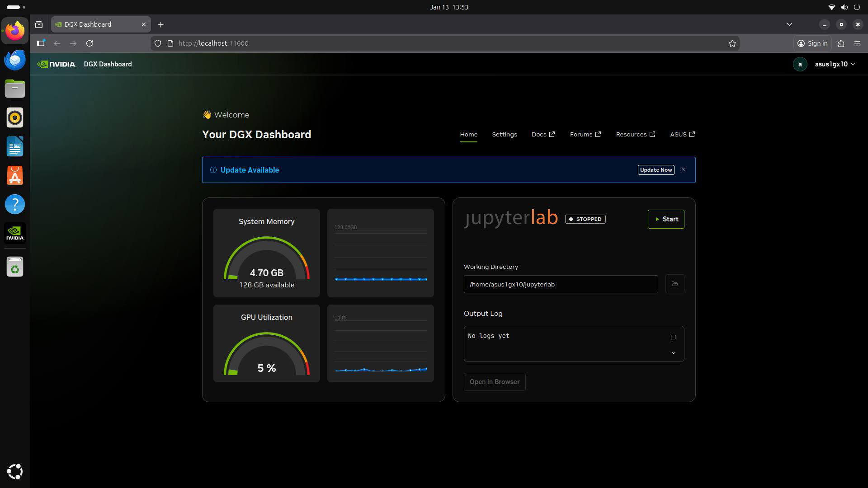This screenshot has width=868, height=488.
Task: Expand the Output Log chevron
Action: tap(673, 353)
